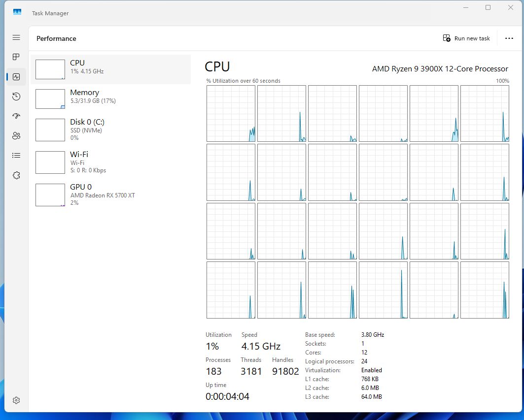The height and width of the screenshot is (420, 524).
Task: Click the Memory mini graph thumbnail
Action: point(50,99)
